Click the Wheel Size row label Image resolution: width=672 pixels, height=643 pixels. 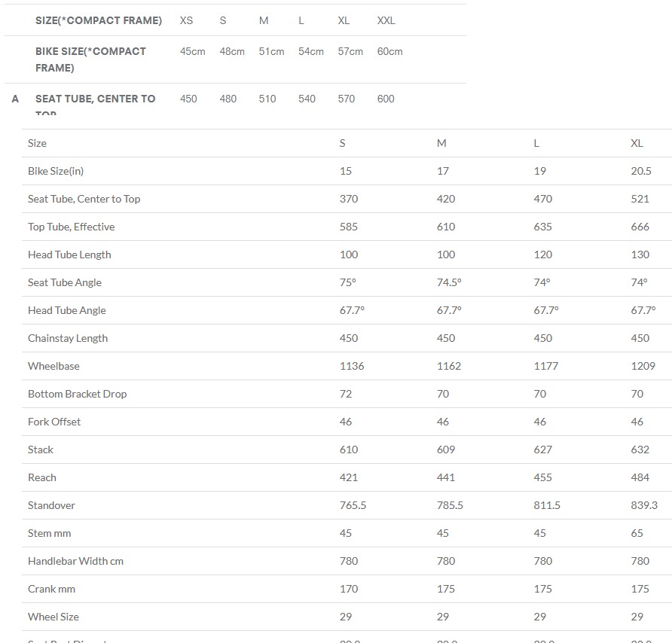point(53,617)
